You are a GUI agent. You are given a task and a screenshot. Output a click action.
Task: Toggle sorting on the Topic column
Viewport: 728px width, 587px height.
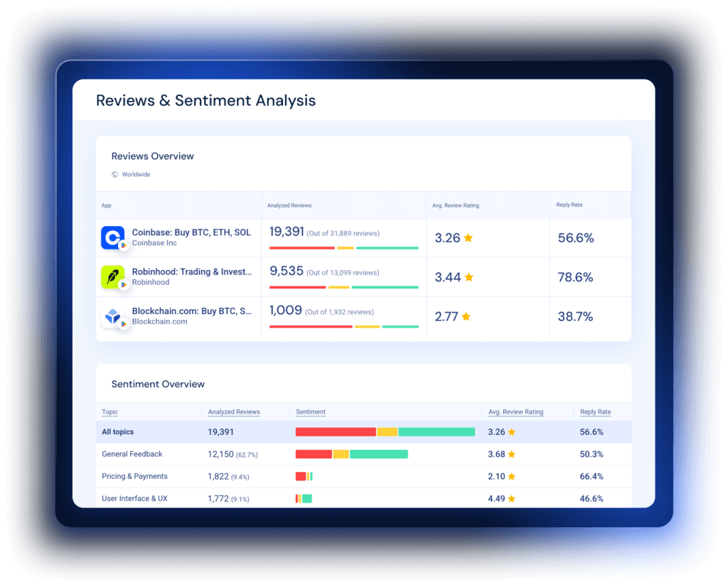pos(109,412)
